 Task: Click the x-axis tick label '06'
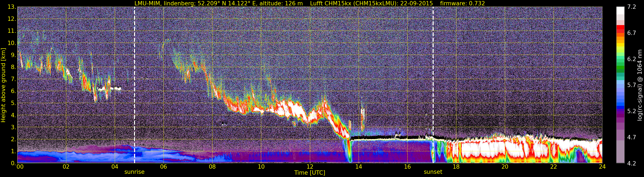pyautogui.click(x=164, y=167)
